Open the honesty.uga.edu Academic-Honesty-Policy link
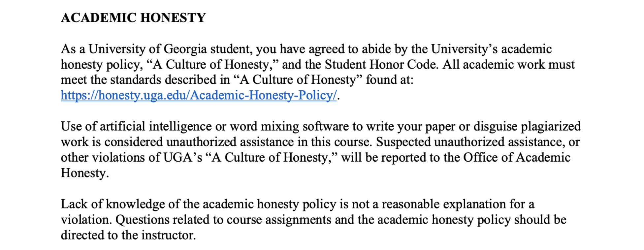Screen dimensions: 644x250 199,95
